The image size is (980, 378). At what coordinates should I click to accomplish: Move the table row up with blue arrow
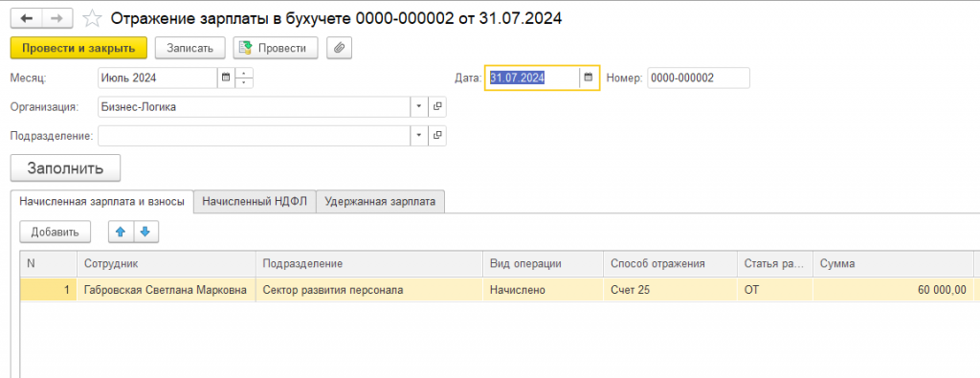pos(122,232)
